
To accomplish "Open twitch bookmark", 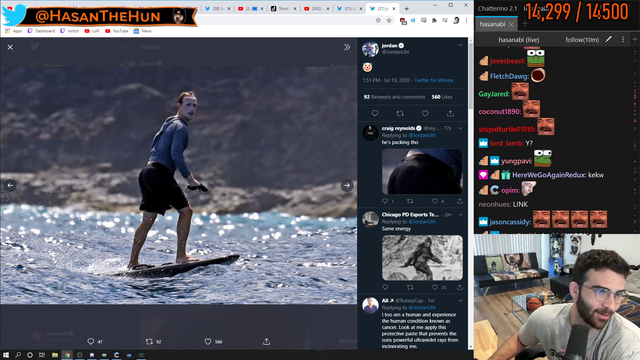I will tap(69, 31).
